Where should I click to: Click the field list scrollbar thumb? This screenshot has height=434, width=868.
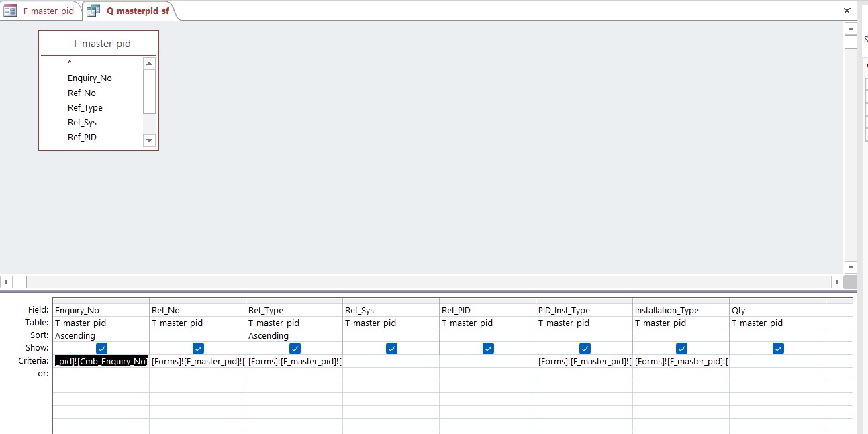coord(150,91)
